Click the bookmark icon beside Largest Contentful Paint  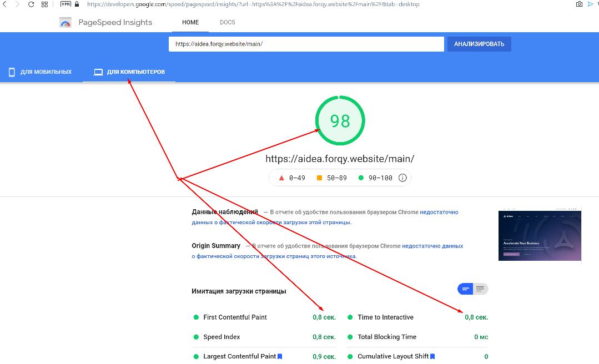pos(280,356)
